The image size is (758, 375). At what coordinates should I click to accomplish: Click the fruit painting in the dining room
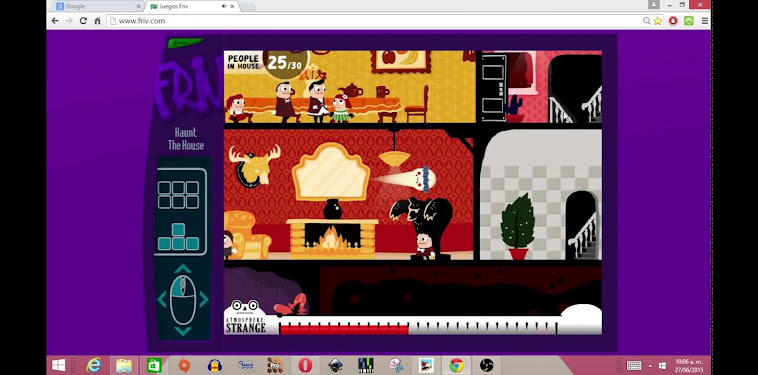(x=400, y=61)
